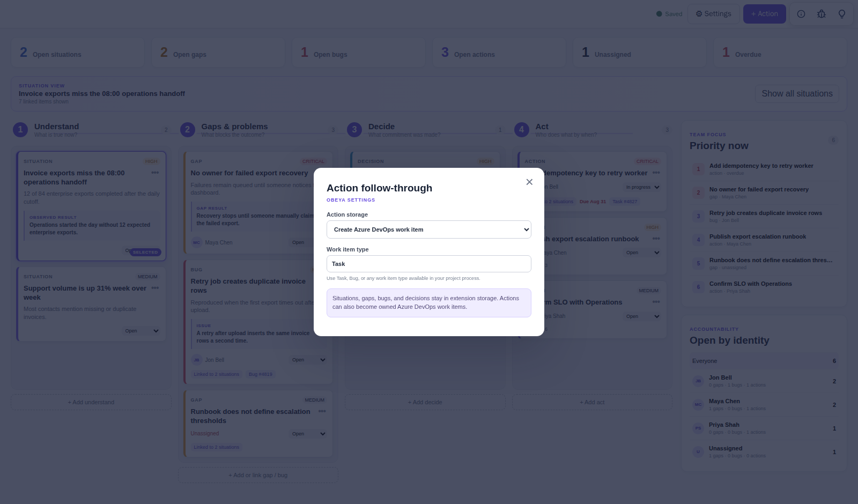
Task: Select Priya Shah in Open by identity
Action: click(x=764, y=428)
